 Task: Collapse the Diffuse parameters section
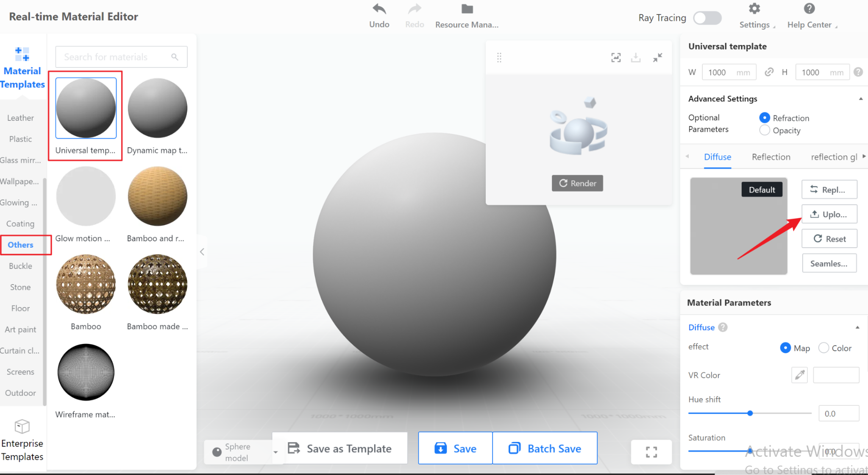click(857, 327)
